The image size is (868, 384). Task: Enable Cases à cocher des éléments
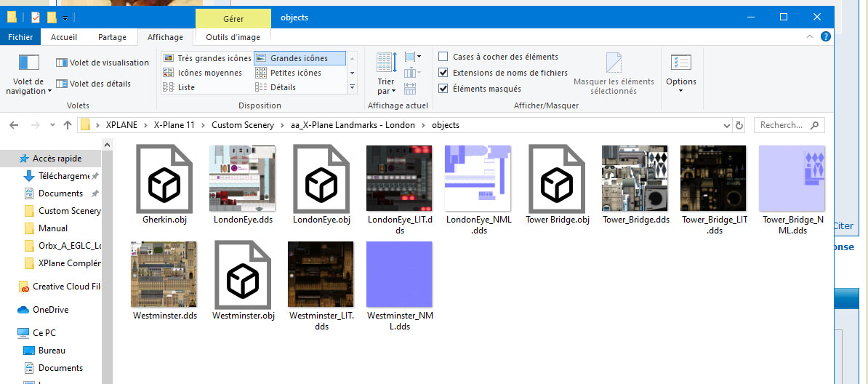click(443, 57)
